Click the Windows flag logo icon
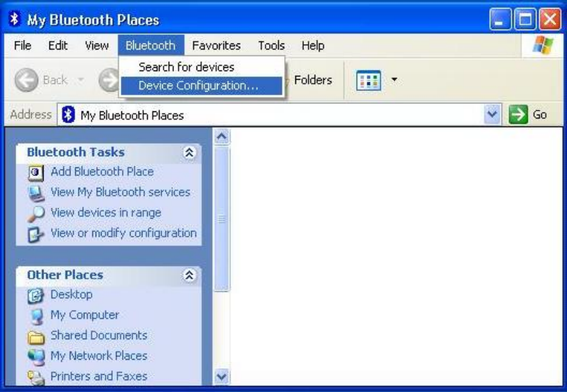Viewport: 567px width, 392px height. [x=543, y=45]
